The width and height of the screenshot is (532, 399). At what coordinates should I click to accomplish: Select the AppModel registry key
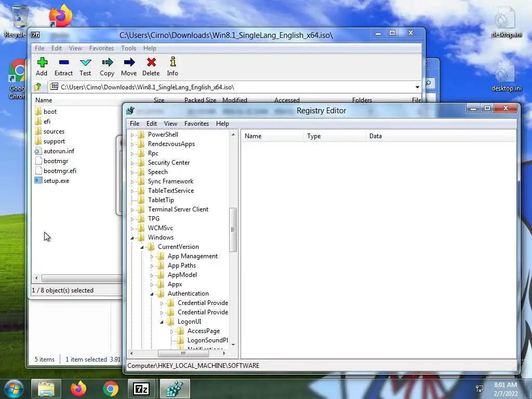tap(182, 275)
